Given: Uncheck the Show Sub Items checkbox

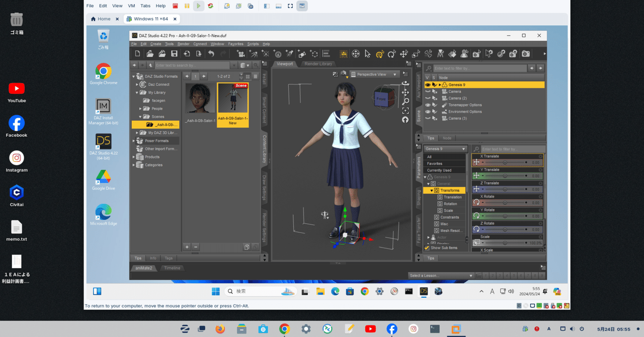Looking at the screenshot, I should click(x=427, y=248).
